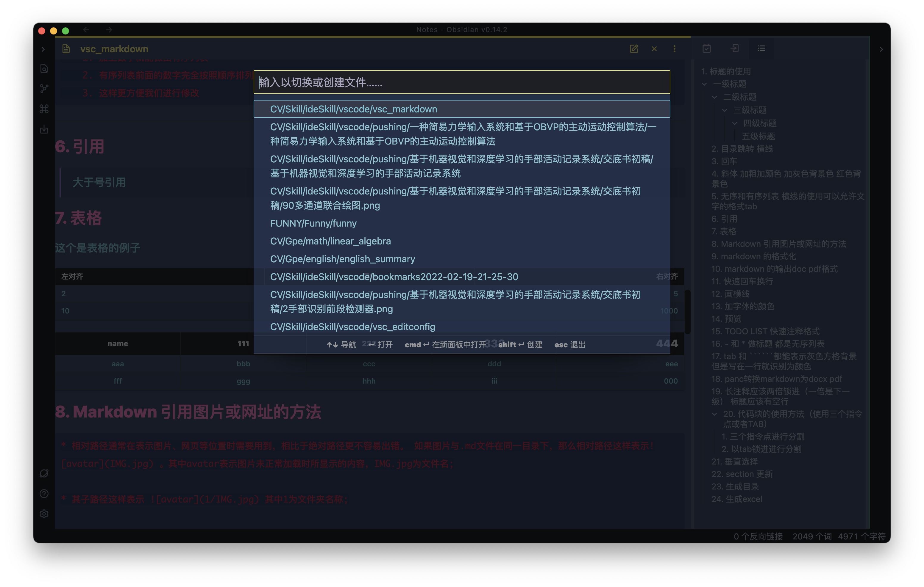Open the command palette ribbon icon
This screenshot has height=587, width=924.
[44, 109]
